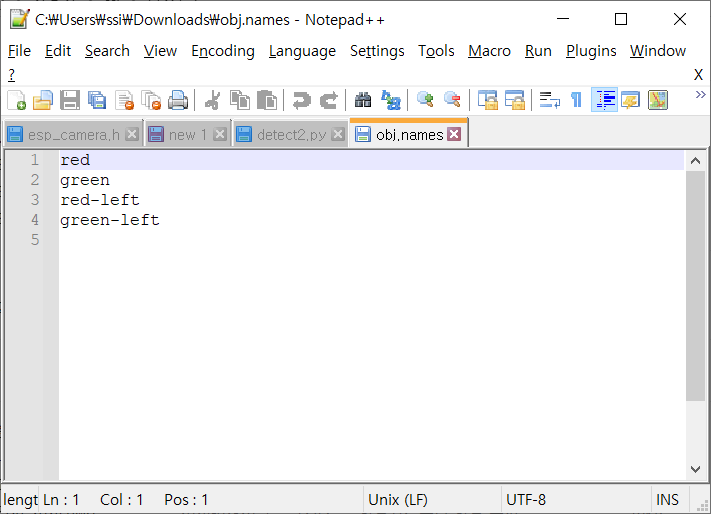Click the Paste clipboard icon
The height and width of the screenshot is (514, 711).
[x=267, y=100]
